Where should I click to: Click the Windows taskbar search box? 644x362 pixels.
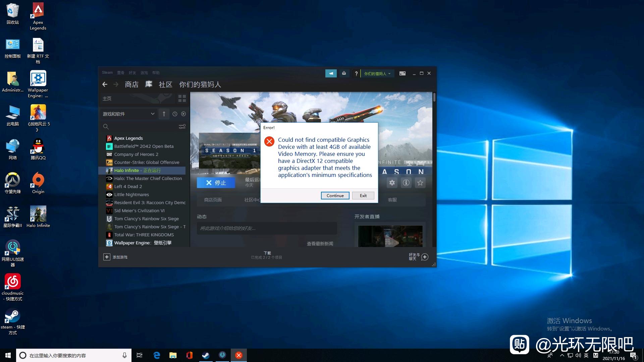point(73,355)
